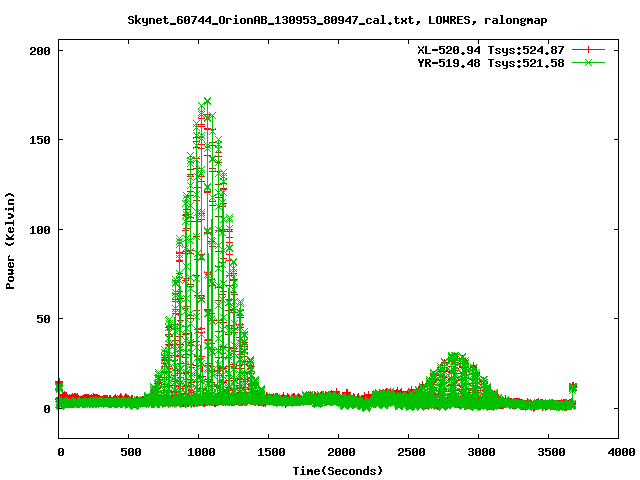Select the YR-519.48 Tsys:521.58 legend label
The image size is (640, 480).
coord(491,63)
